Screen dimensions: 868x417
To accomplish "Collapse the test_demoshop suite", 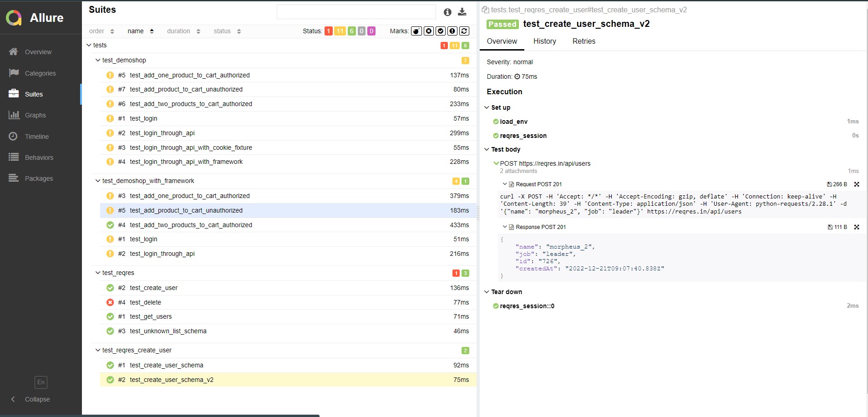I will 97,60.
